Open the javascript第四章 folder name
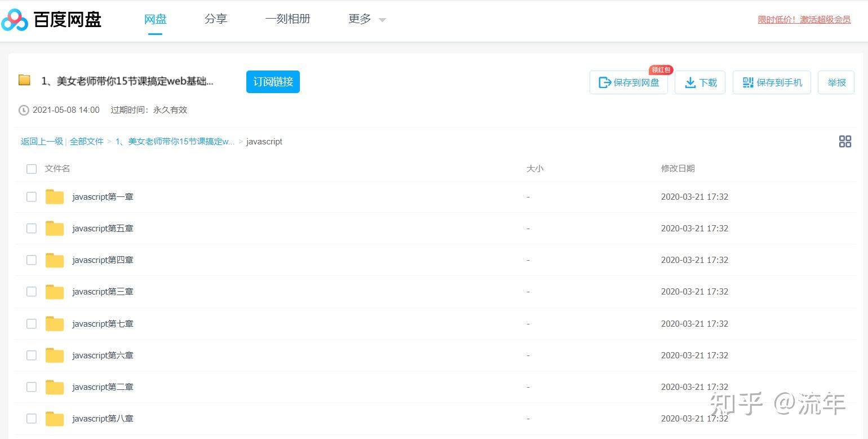The height and width of the screenshot is (439, 868). 103,260
